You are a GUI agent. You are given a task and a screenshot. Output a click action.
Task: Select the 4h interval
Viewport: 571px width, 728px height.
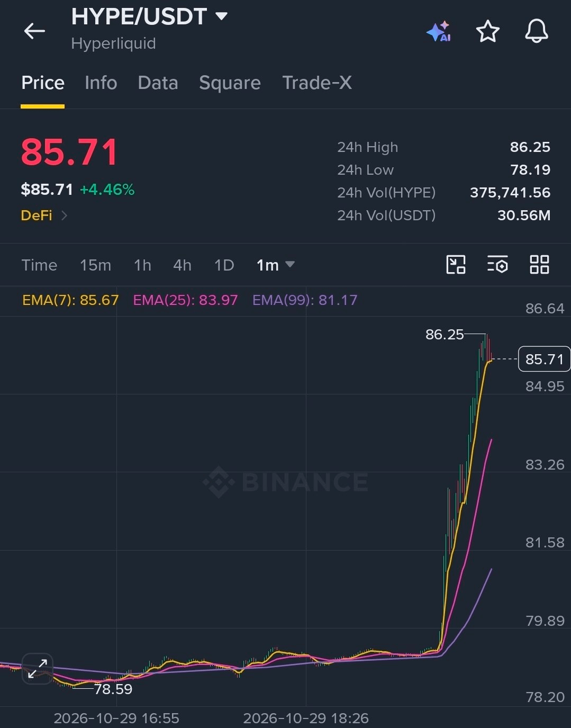(182, 265)
